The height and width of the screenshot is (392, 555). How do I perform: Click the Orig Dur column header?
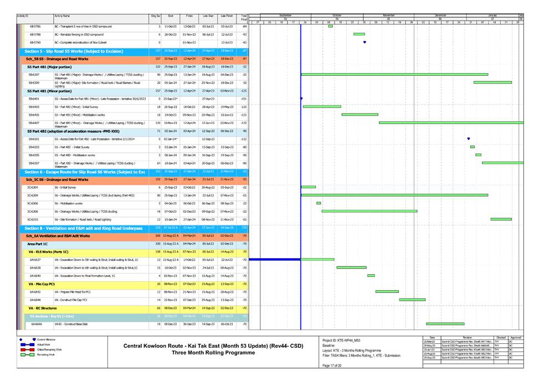click(156, 17)
